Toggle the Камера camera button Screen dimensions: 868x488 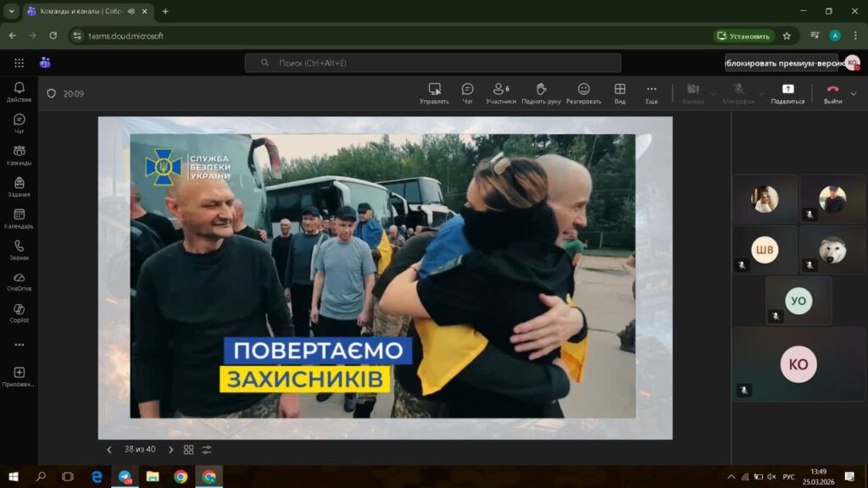click(693, 92)
